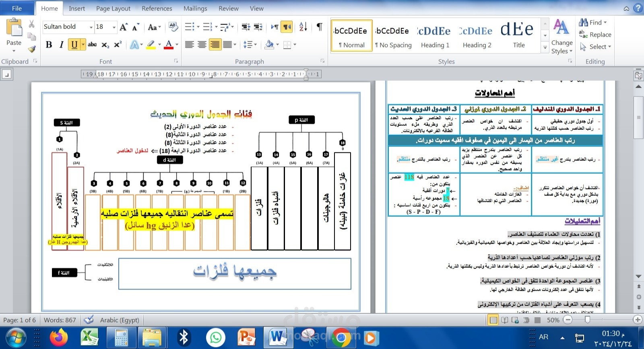The image size is (644, 349).
Task: Click the Clear Formatting icon
Action: coord(173,27)
